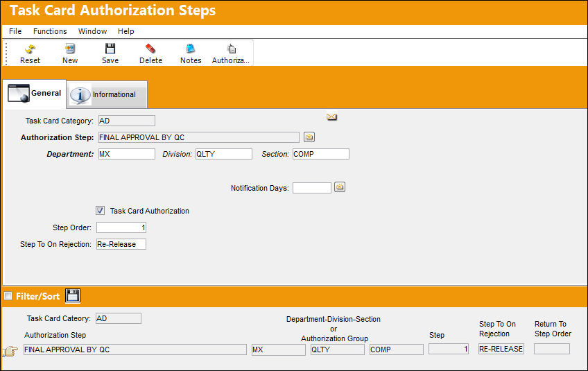Click the Step To On Rejection field
The height and width of the screenshot is (371, 588).
click(x=121, y=244)
